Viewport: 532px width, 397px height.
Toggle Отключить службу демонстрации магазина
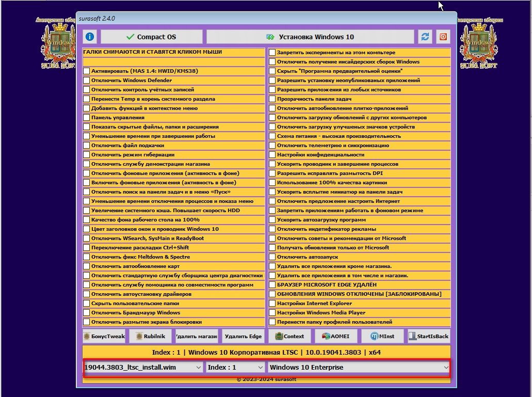87,164
